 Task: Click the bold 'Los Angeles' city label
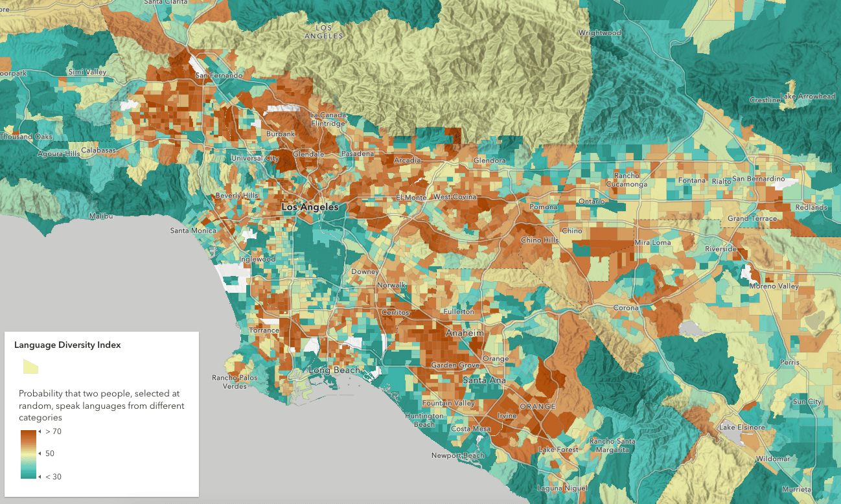pyautogui.click(x=310, y=207)
